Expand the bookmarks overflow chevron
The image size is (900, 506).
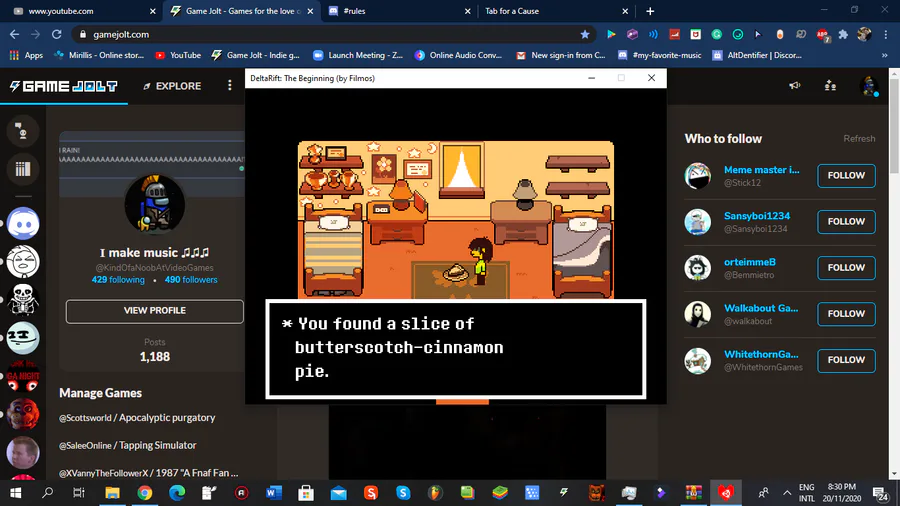tap(885, 55)
